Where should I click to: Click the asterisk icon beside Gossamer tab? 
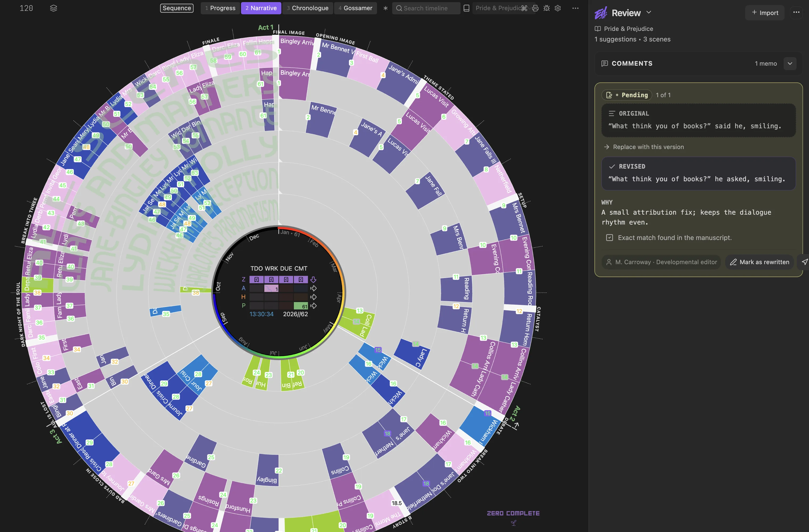pos(385,8)
